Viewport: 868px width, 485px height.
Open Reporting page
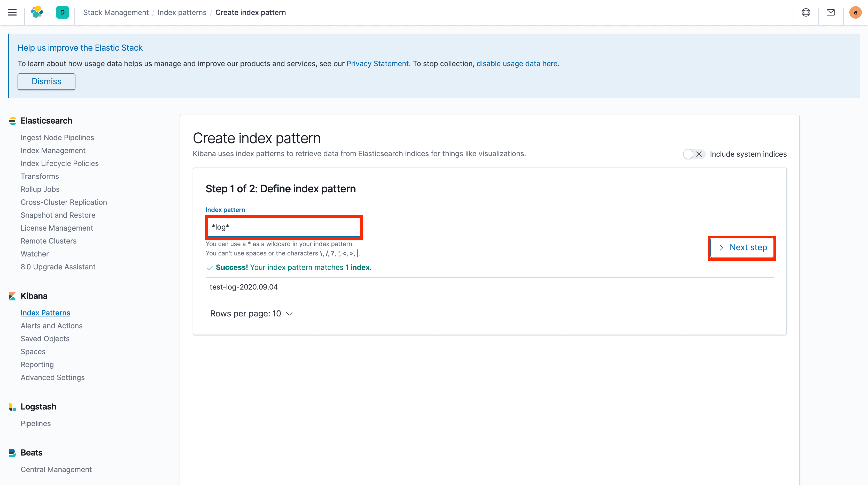tap(37, 365)
